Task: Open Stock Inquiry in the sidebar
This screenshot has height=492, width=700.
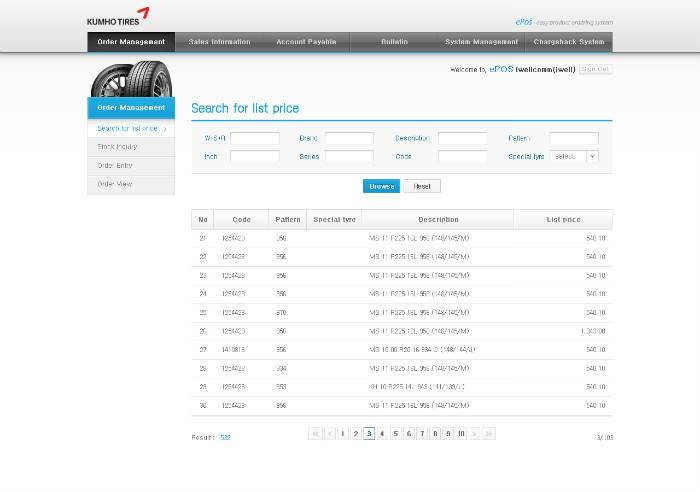Action: (131, 147)
